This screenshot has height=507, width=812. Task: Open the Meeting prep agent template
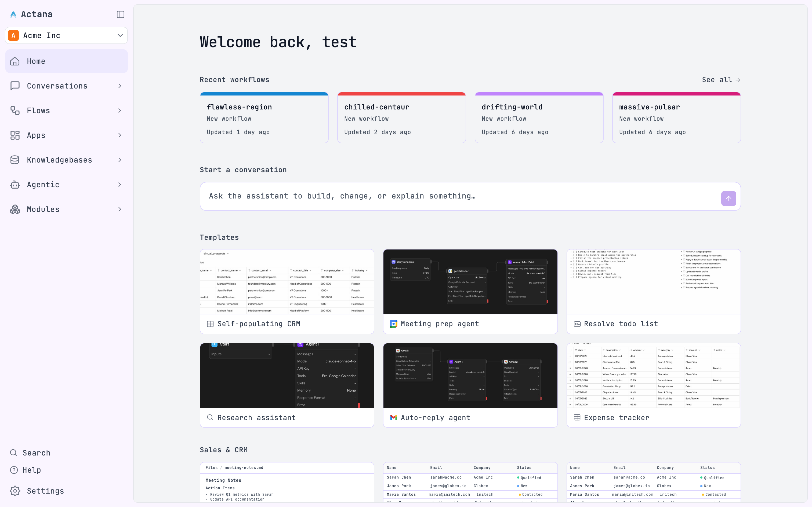(x=470, y=291)
